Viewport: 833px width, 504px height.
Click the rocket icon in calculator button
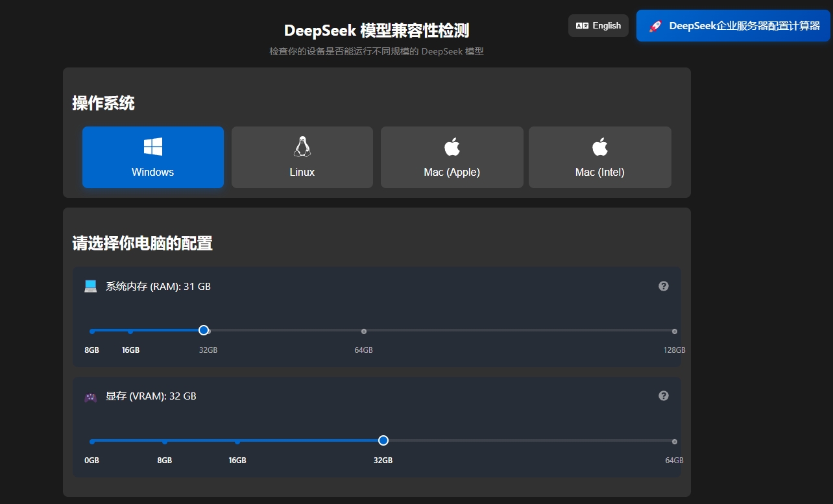coord(655,27)
